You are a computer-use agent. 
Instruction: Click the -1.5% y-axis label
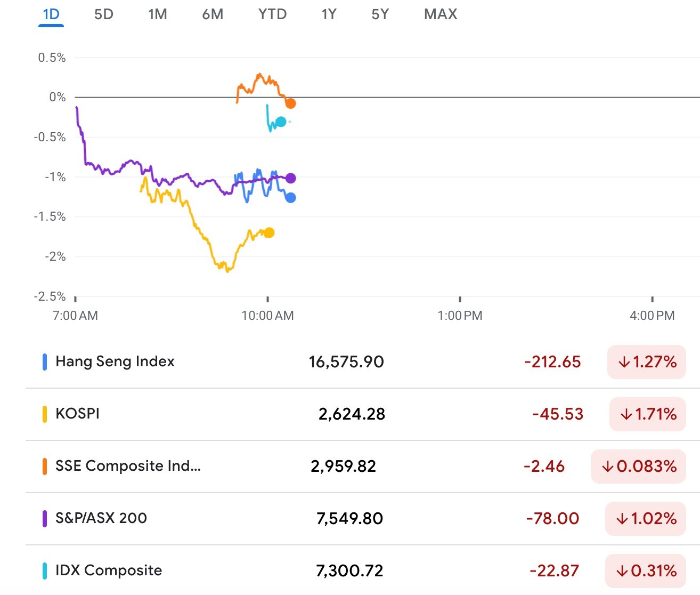click(x=50, y=216)
